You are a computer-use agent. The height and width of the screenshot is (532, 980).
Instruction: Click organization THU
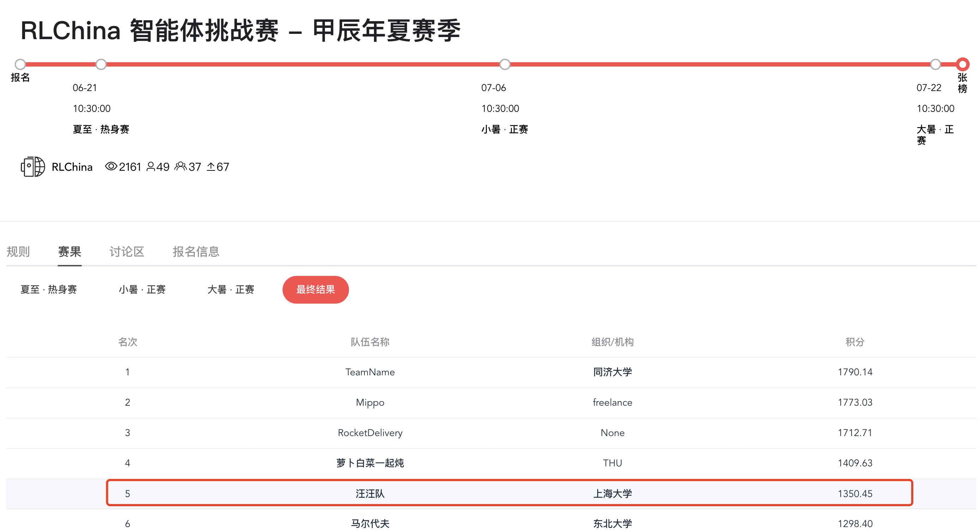[x=612, y=463]
